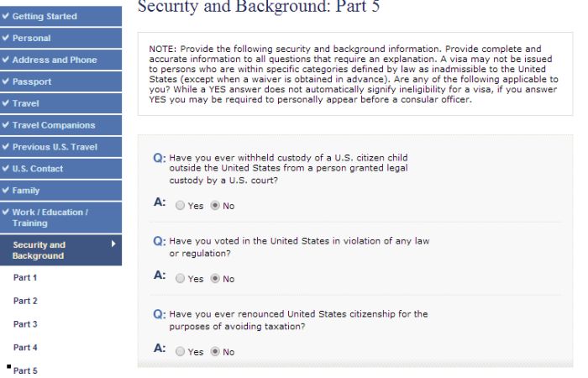588x378 pixels.
Task: Open the Travel section
Action: tap(29, 103)
